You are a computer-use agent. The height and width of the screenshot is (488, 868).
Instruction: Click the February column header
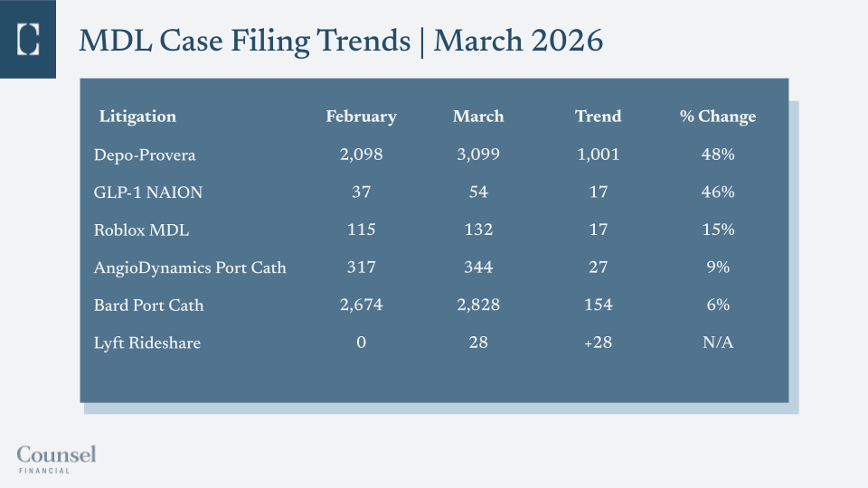[361, 117]
